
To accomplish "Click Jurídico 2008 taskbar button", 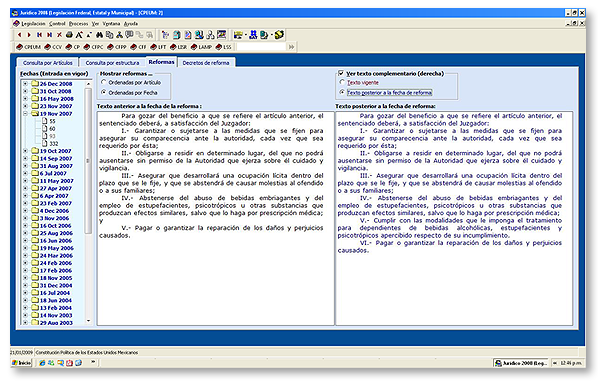I will pos(521,363).
